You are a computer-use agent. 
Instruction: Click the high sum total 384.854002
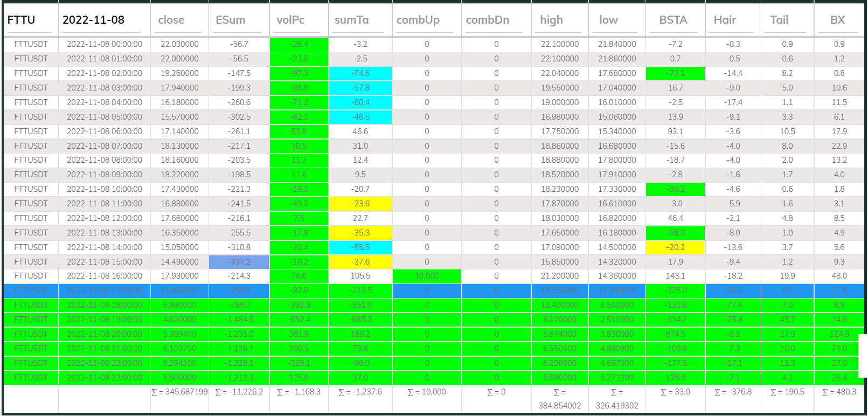coord(560,399)
